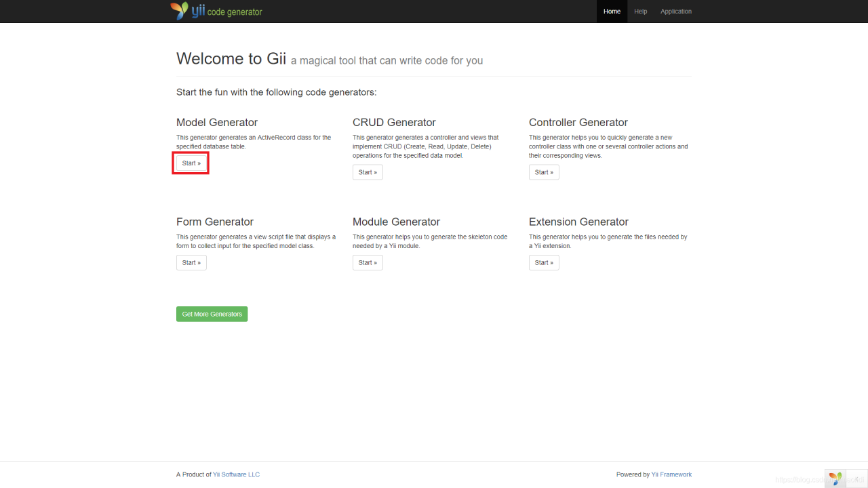Image resolution: width=868 pixels, height=488 pixels.
Task: Click the green Get More Generators button
Action: tap(212, 314)
